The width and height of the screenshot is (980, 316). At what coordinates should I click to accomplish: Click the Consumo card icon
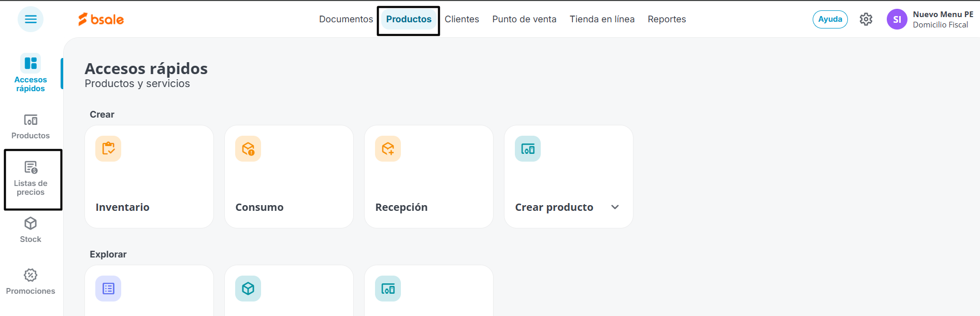248,149
